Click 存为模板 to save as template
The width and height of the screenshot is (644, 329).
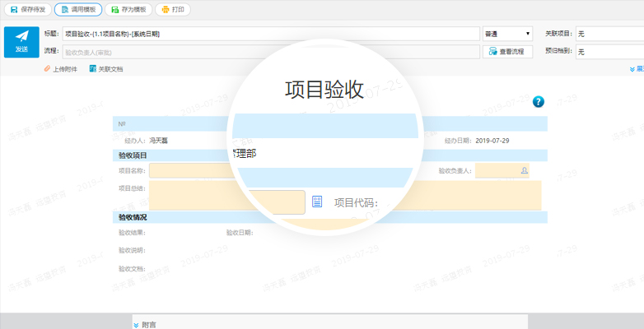[x=127, y=10]
